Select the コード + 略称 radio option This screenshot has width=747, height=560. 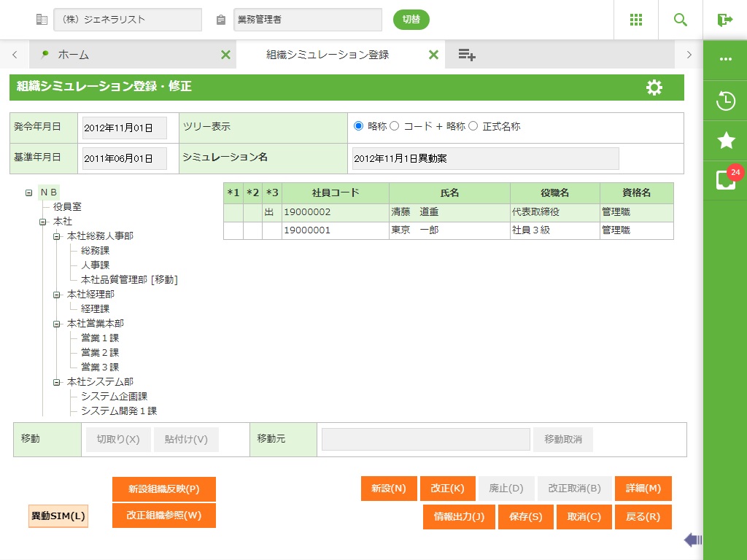[395, 126]
